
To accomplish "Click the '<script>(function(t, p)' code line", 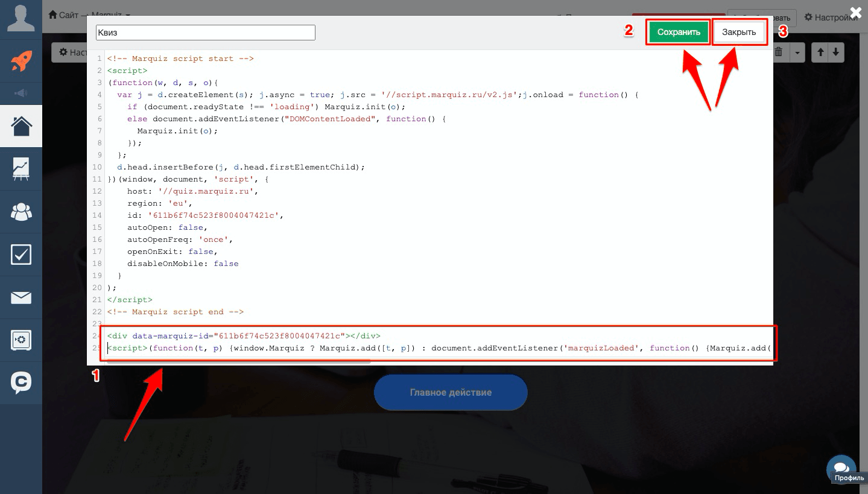I will click(439, 348).
